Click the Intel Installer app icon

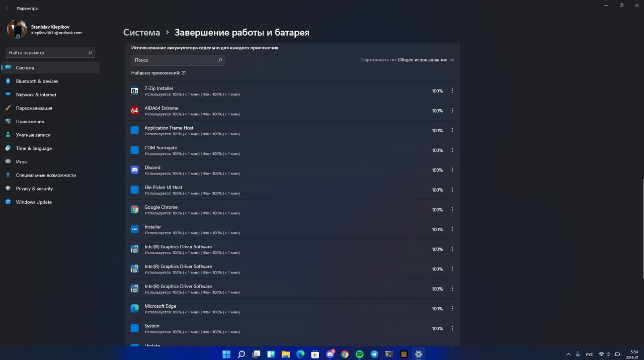134,229
